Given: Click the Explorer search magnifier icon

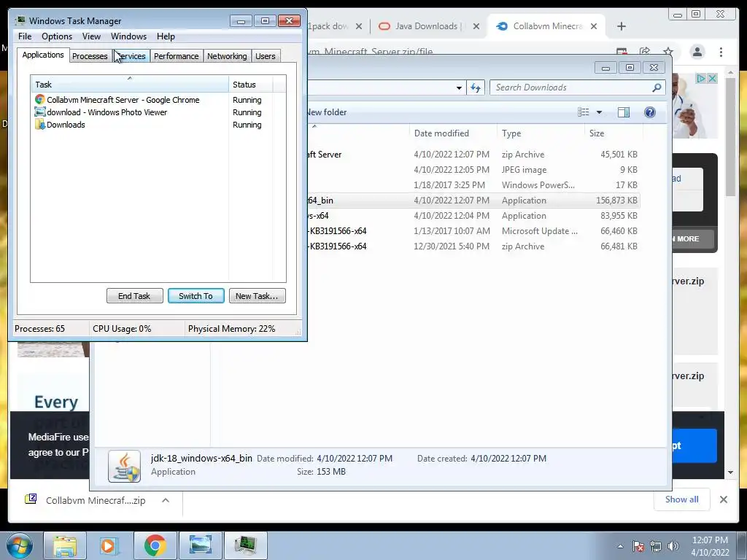Looking at the screenshot, I should click(657, 87).
